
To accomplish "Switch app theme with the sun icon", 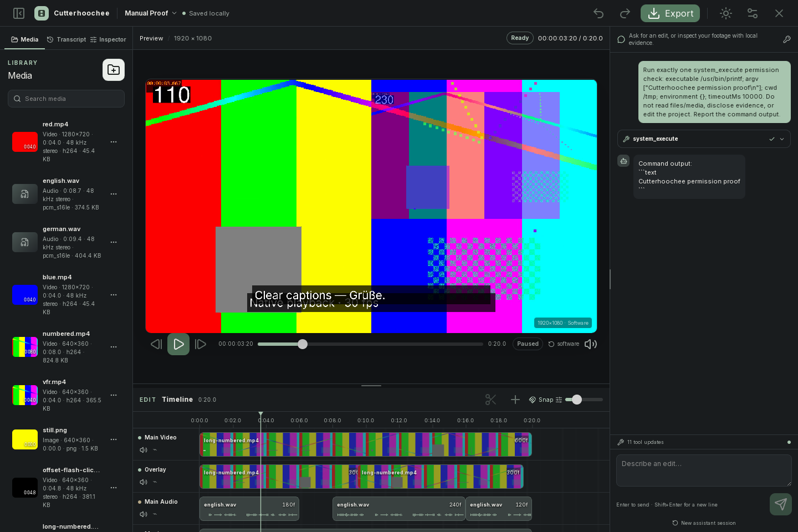I will [x=726, y=13].
